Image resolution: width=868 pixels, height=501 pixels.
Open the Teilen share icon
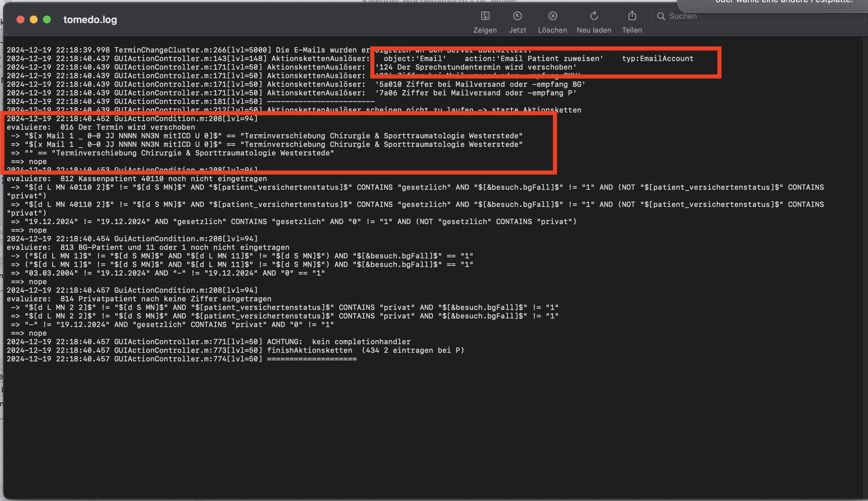click(632, 16)
